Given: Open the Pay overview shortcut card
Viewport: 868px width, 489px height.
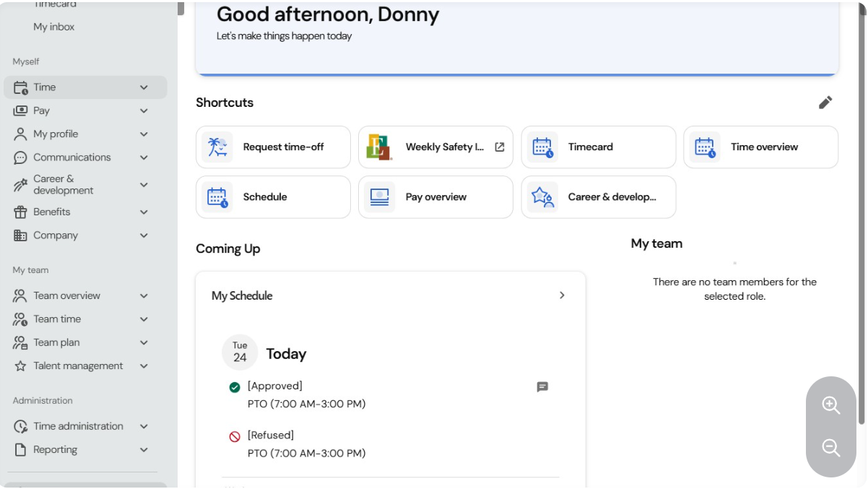Looking at the screenshot, I should (x=435, y=197).
